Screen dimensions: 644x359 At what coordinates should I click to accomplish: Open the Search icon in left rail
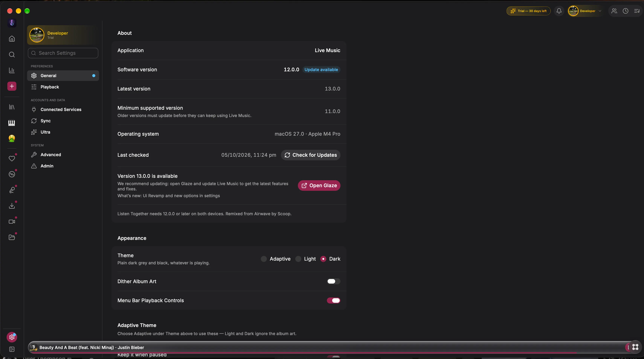coord(12,54)
